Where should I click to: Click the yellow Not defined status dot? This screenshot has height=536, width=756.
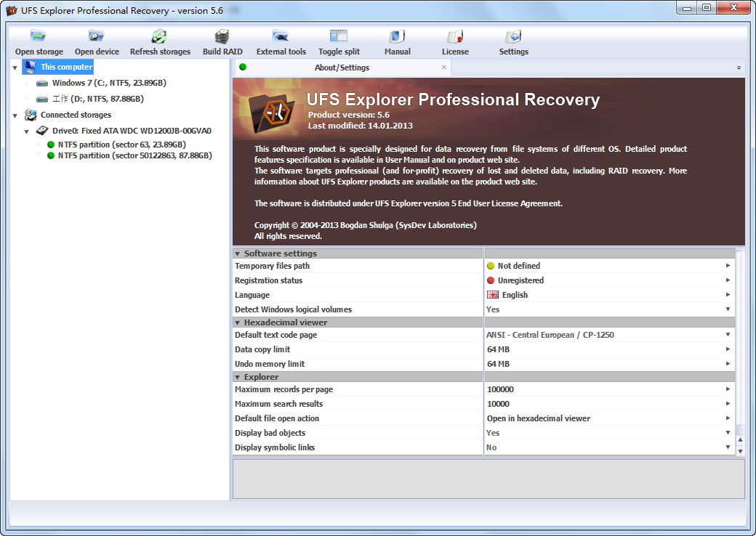491,266
